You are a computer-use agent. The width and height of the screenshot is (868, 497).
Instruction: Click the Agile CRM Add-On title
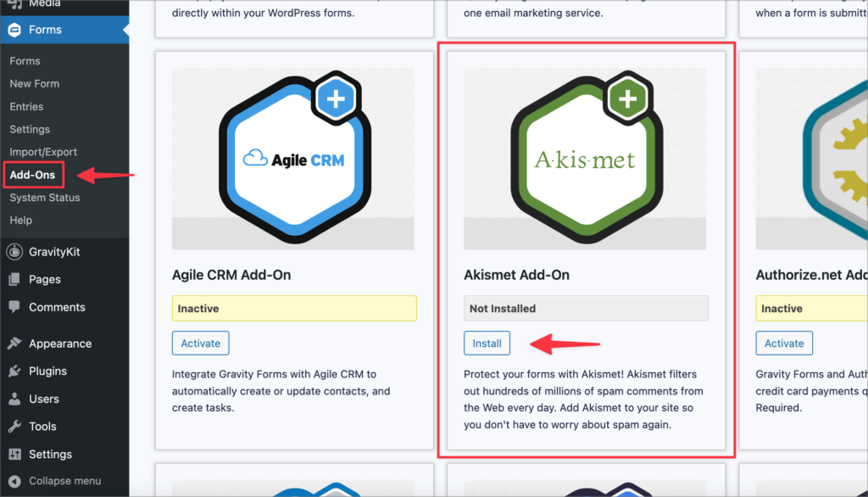coord(231,275)
